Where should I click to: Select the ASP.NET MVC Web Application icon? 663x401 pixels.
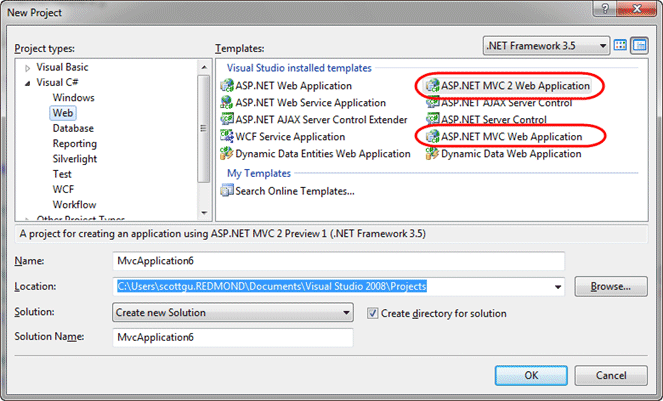point(433,136)
